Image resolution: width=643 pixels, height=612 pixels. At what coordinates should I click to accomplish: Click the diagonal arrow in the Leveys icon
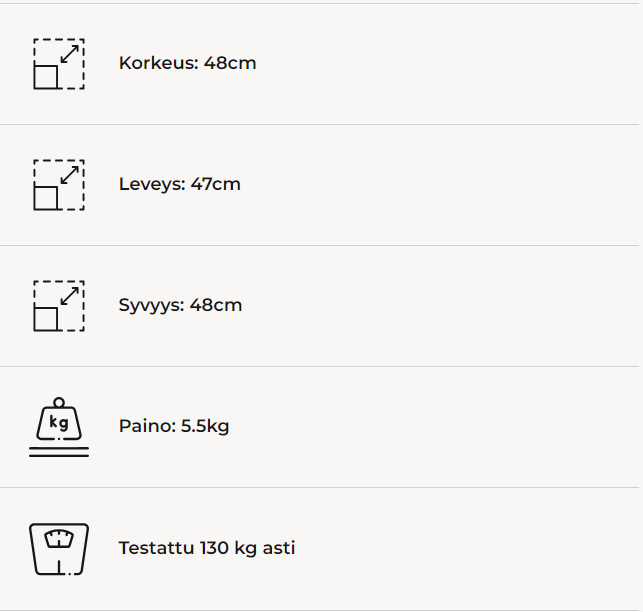(70, 174)
